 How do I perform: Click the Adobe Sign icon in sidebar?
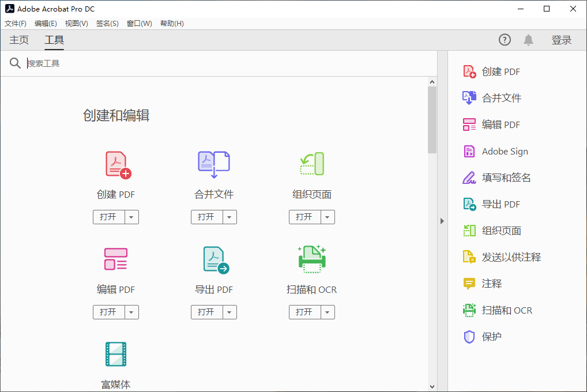469,151
